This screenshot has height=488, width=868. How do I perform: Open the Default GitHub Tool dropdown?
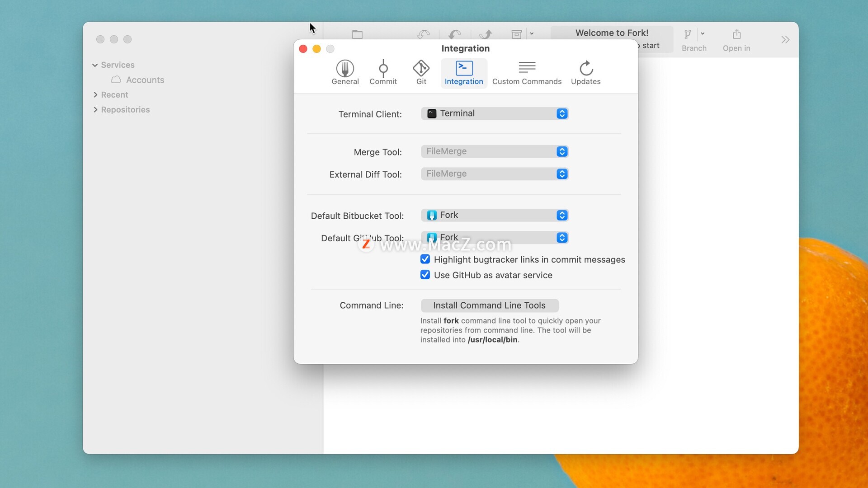[495, 238]
